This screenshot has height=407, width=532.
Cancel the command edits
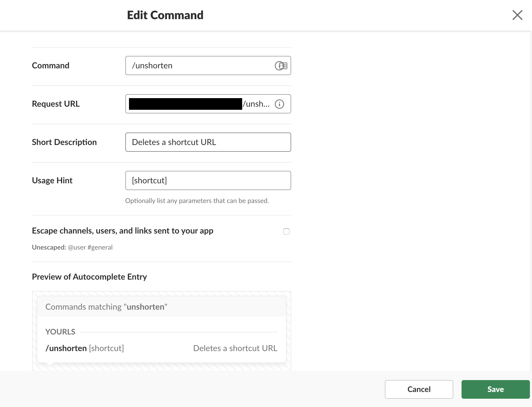(x=419, y=389)
